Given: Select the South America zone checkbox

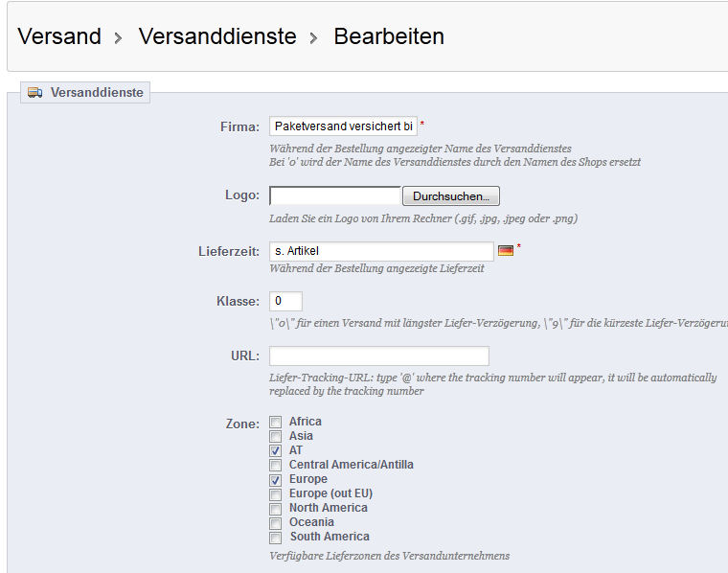Looking at the screenshot, I should coord(276,537).
